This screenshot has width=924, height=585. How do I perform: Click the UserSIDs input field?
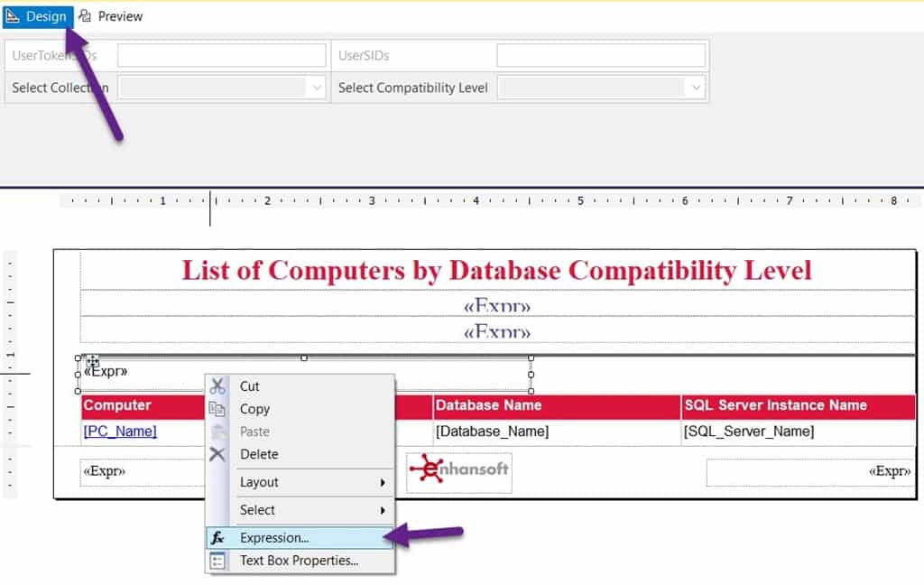tap(601, 55)
